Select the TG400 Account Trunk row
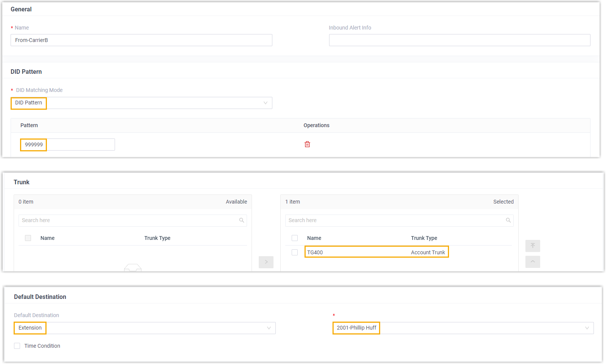The image size is (606, 364). pos(376,252)
